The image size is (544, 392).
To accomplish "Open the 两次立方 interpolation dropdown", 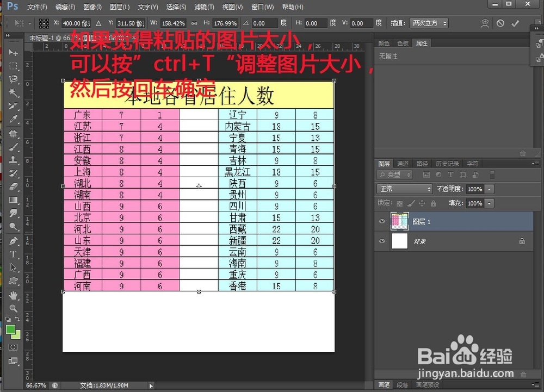I will [429, 23].
